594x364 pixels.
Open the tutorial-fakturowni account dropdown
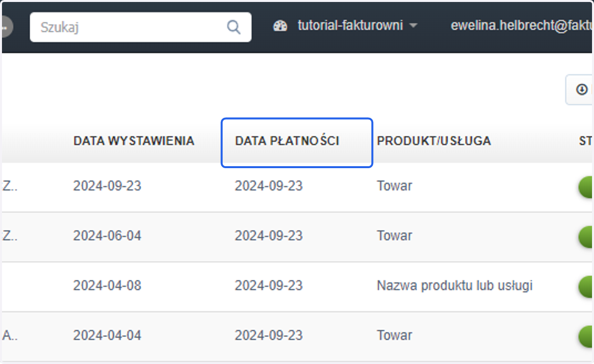(x=357, y=26)
